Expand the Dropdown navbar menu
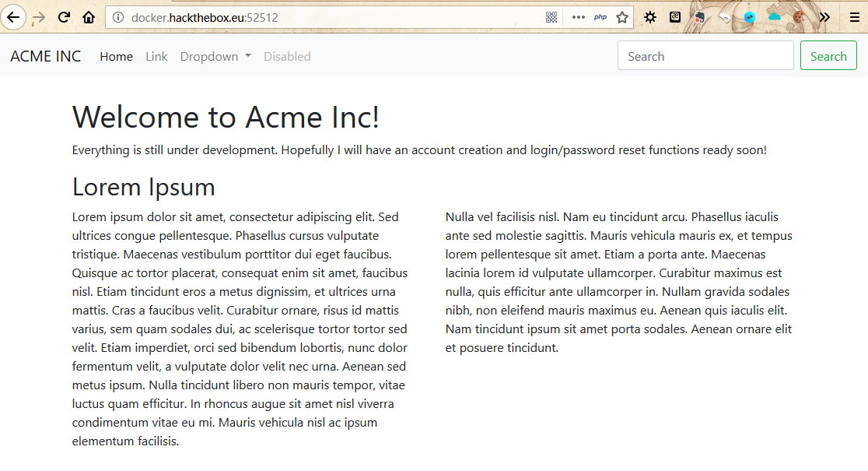Image resolution: width=868 pixels, height=471 pixels. (x=215, y=56)
